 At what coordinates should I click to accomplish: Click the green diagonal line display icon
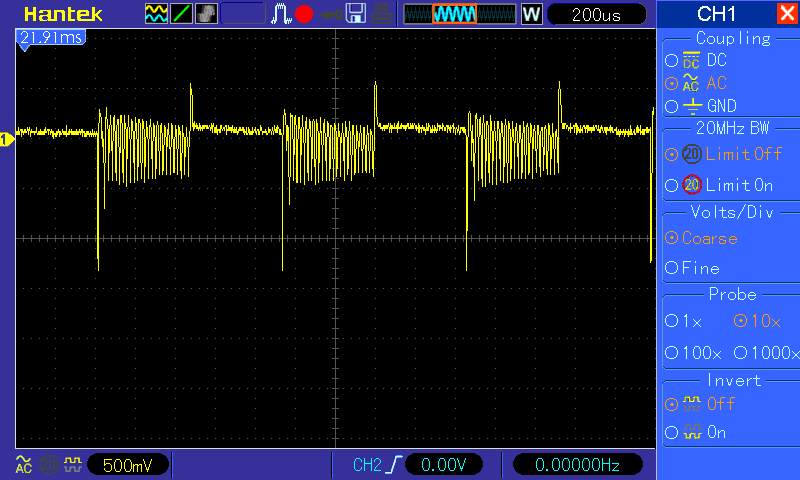coord(181,14)
